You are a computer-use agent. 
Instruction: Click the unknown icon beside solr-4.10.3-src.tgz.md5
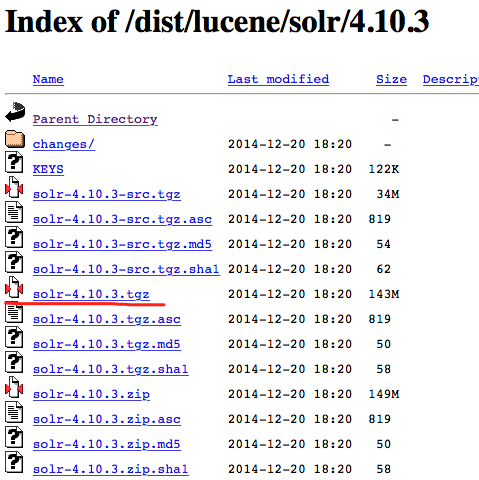[14, 237]
